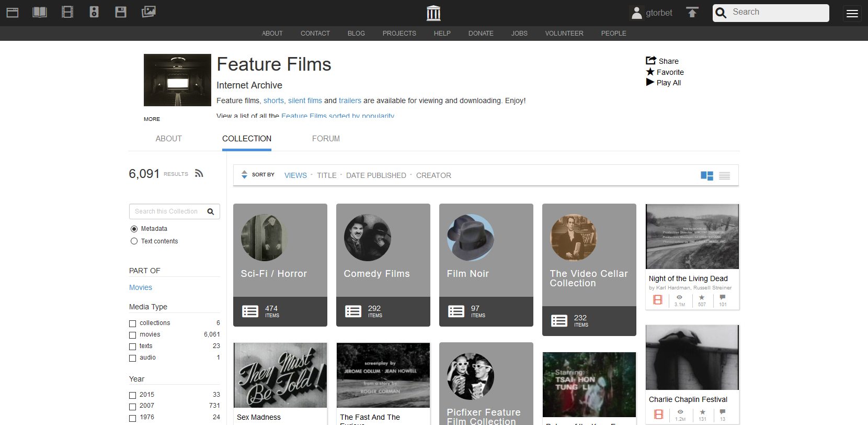Open the Video (film strip) icon in top bar
The height and width of the screenshot is (425, 868).
67,12
